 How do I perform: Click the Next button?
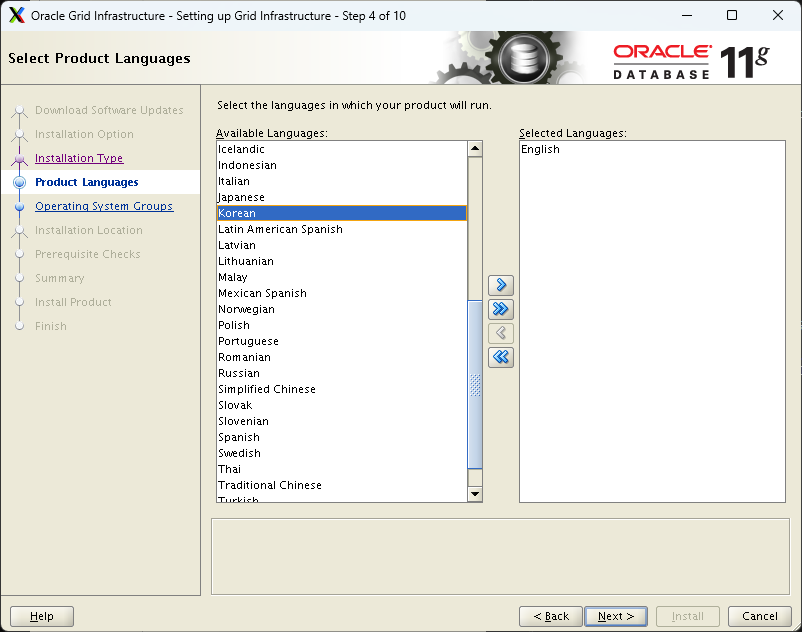[x=616, y=616]
